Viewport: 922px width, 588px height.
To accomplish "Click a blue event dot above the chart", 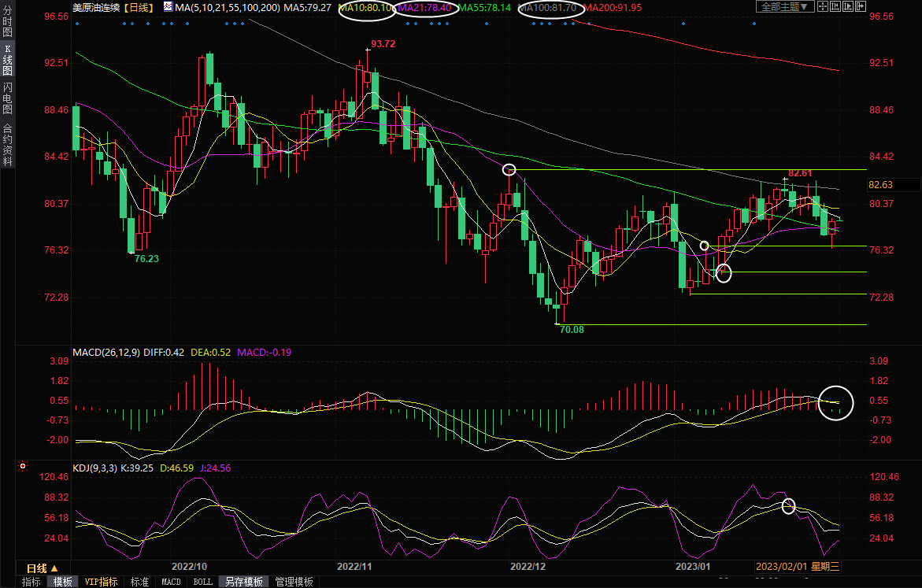I will [77, 24].
